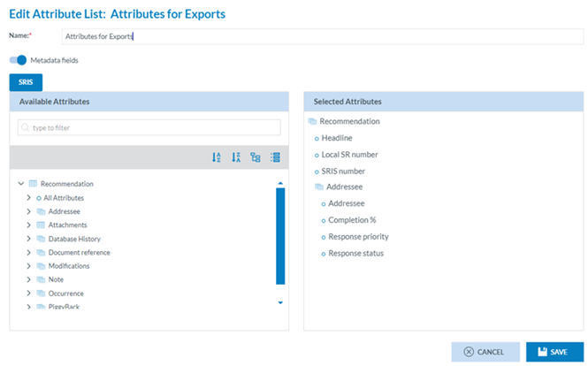Sort available attributes Z to A
The width and height of the screenshot is (588, 366).
pos(236,157)
